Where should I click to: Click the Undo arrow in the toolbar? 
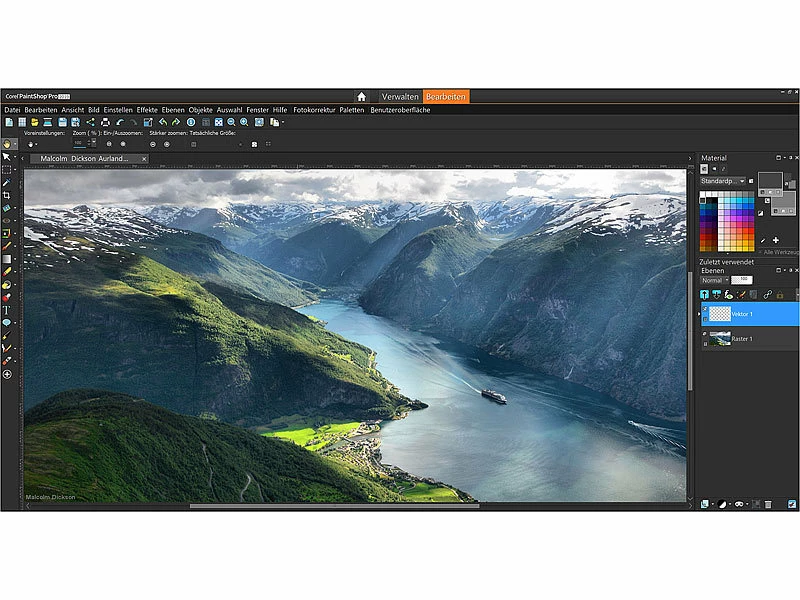[162, 122]
